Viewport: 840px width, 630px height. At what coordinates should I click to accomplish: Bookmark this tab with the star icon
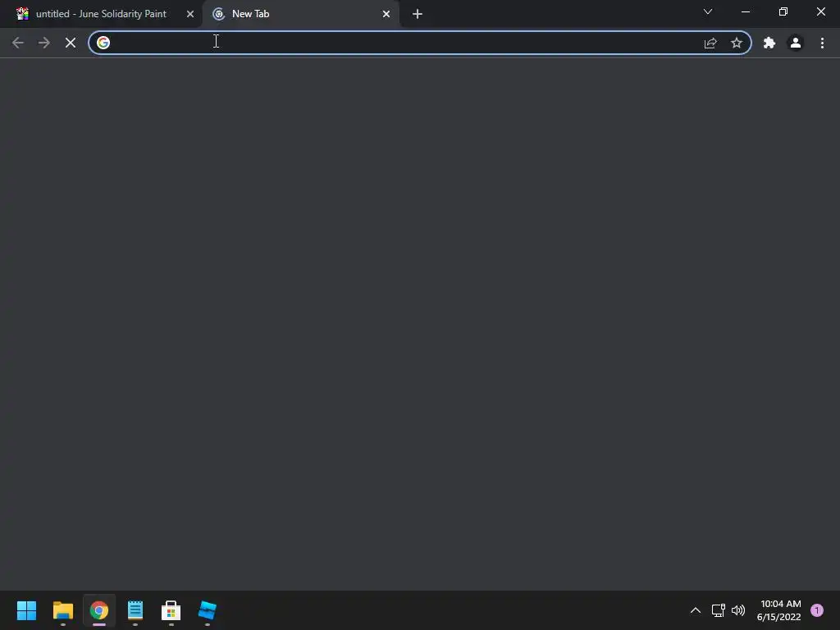737,43
